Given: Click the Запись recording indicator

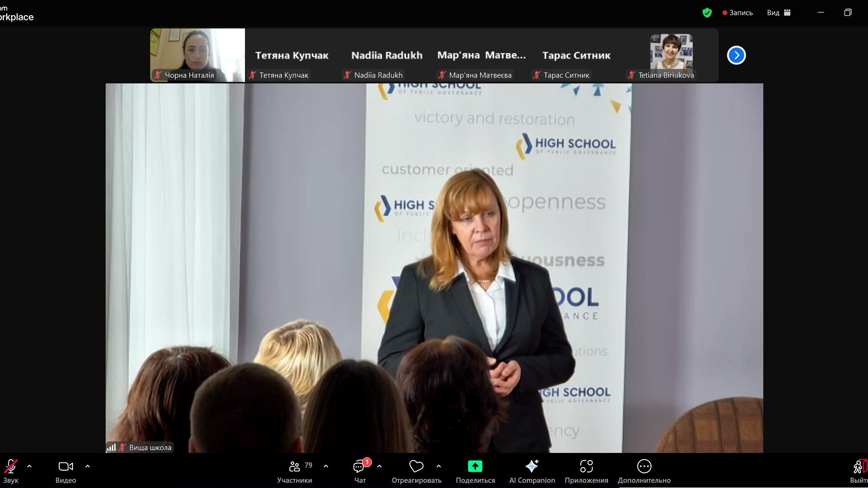Looking at the screenshot, I should click(x=738, y=13).
